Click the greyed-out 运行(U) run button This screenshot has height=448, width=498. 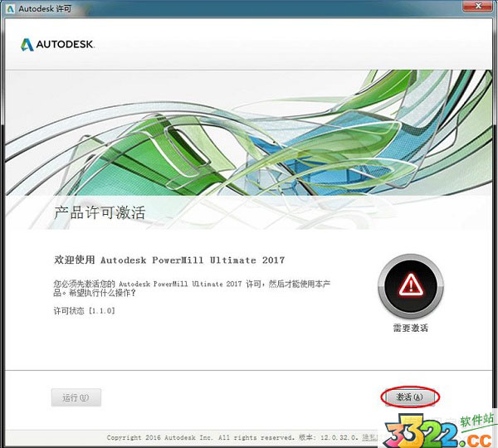(76, 397)
